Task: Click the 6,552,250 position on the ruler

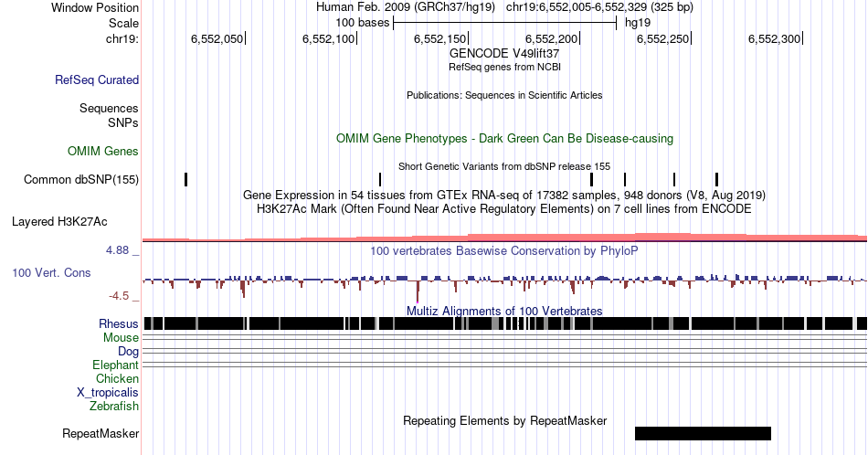Action: pyautogui.click(x=663, y=38)
